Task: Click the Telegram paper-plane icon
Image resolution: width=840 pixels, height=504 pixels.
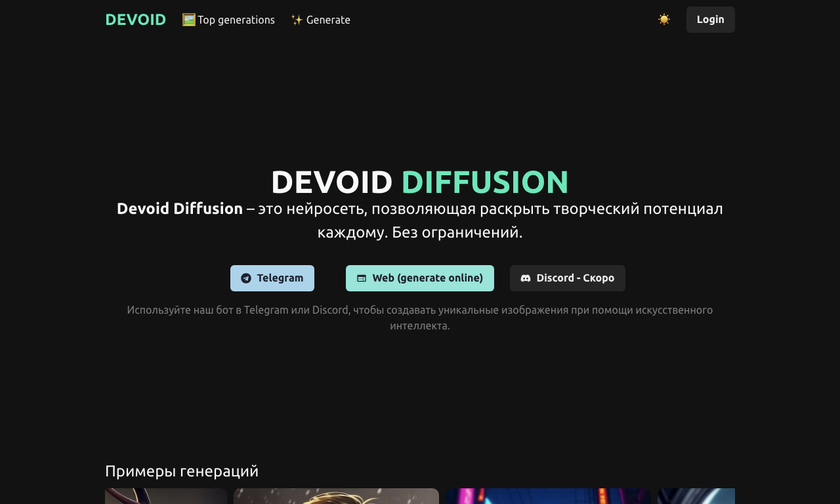Action: pyautogui.click(x=246, y=278)
